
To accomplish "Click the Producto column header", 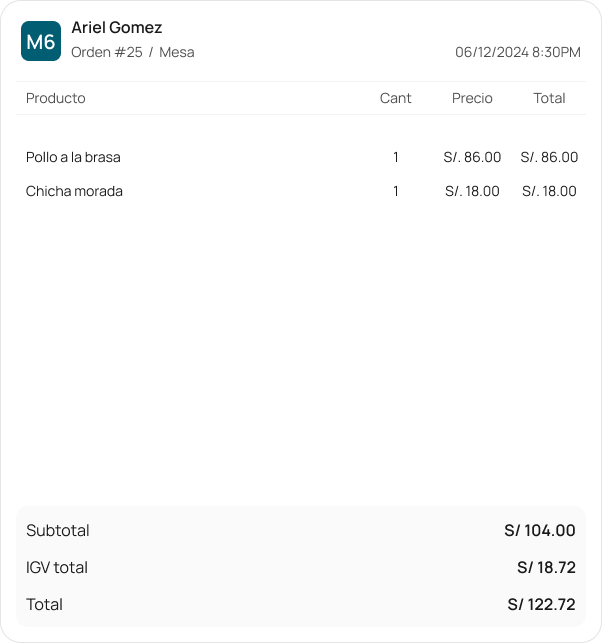I will [x=56, y=98].
